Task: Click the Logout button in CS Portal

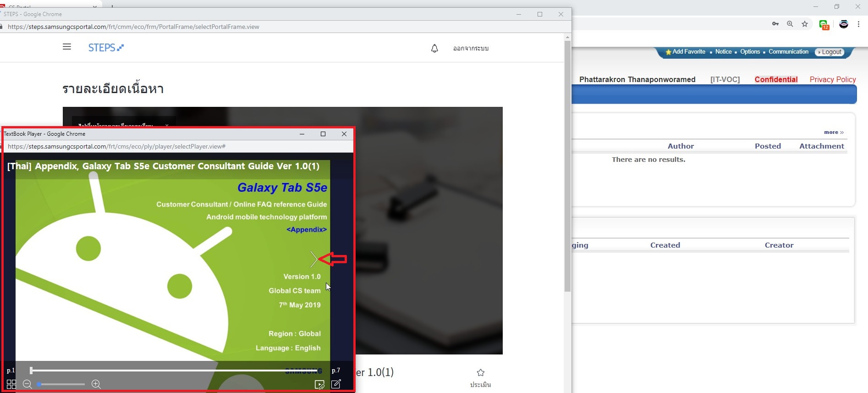Action: (x=830, y=52)
